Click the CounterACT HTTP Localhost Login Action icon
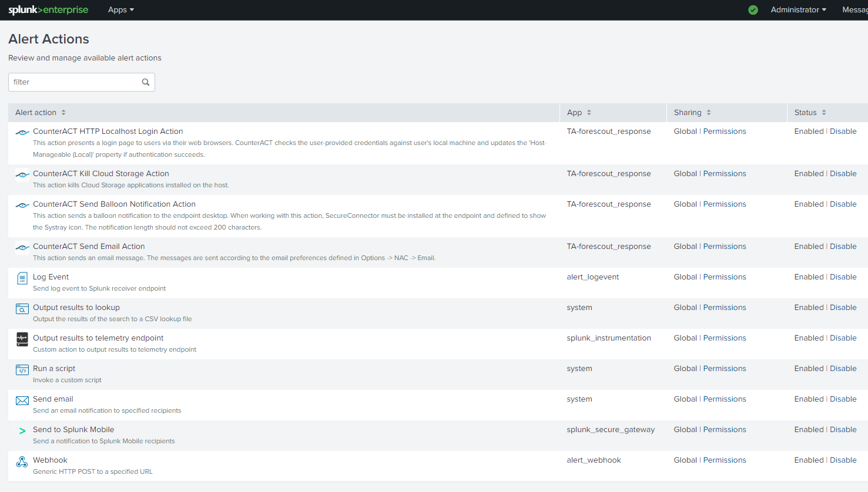The width and height of the screenshot is (868, 492). point(22,133)
